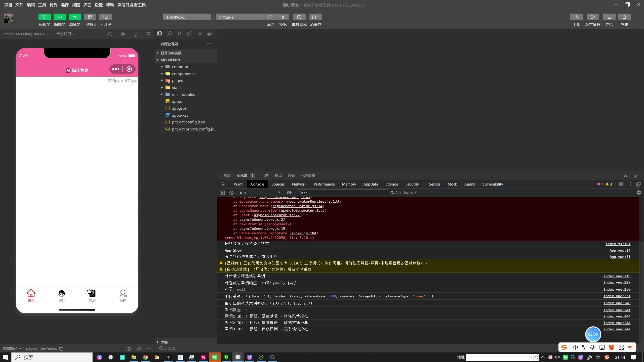Click the clear console icon

[x=231, y=193]
